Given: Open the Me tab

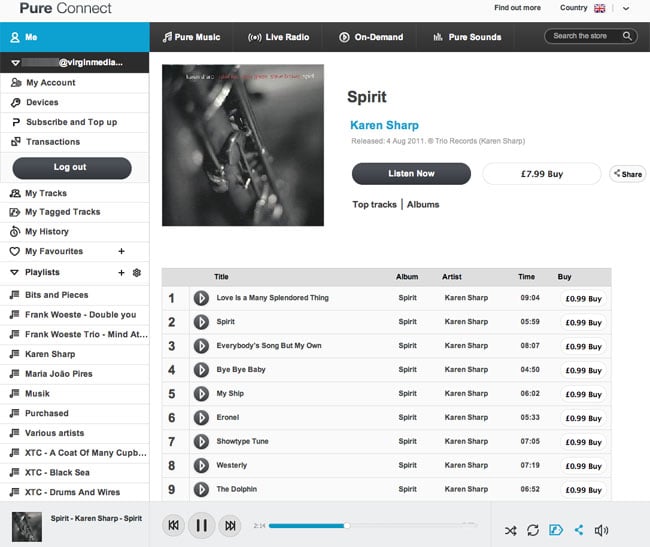Looking at the screenshot, I should pyautogui.click(x=75, y=37).
